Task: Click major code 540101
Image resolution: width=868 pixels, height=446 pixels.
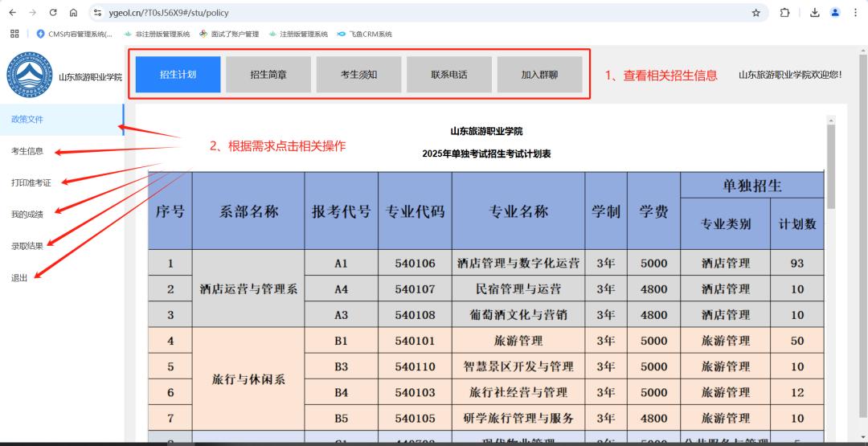Action: click(x=416, y=340)
